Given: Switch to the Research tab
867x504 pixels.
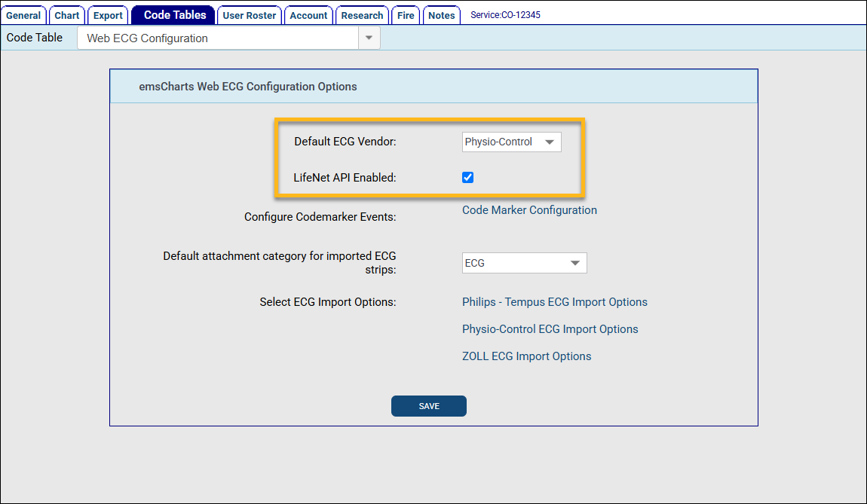Looking at the screenshot, I should 362,15.
